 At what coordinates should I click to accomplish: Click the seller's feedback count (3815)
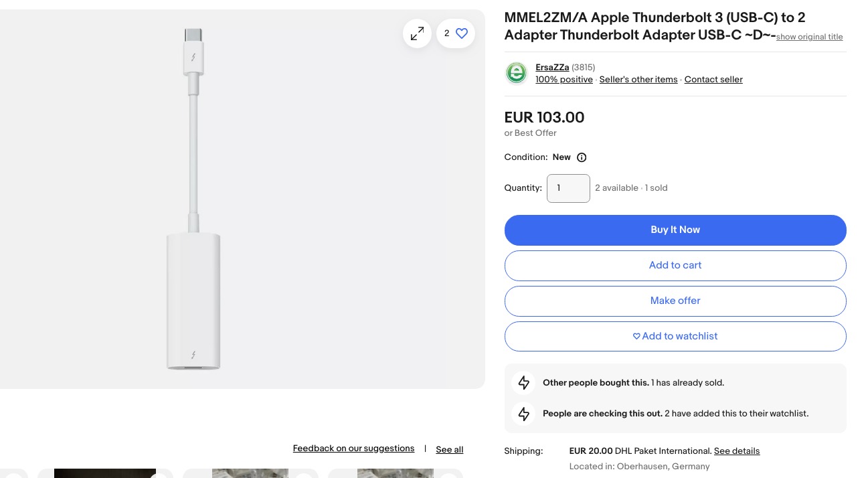[x=583, y=68]
